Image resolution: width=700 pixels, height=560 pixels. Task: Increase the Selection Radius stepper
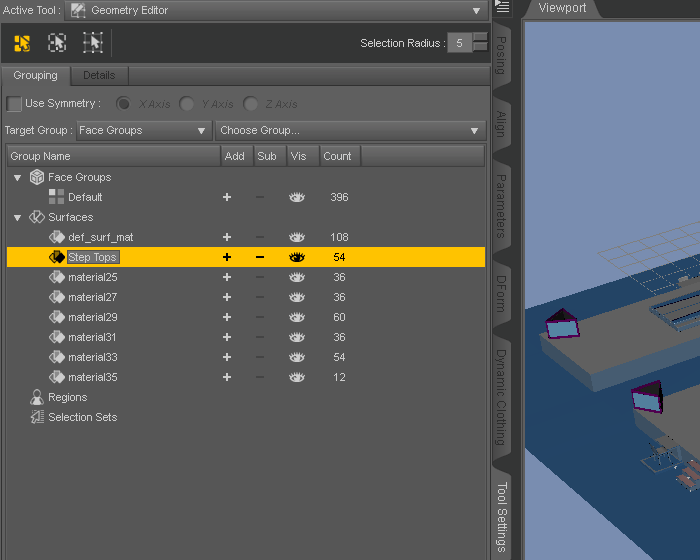(480, 38)
